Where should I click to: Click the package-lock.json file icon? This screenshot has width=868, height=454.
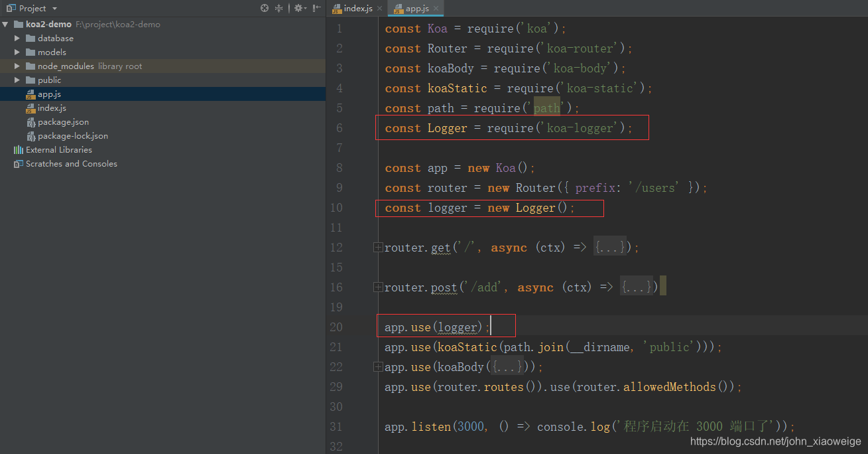click(x=31, y=136)
